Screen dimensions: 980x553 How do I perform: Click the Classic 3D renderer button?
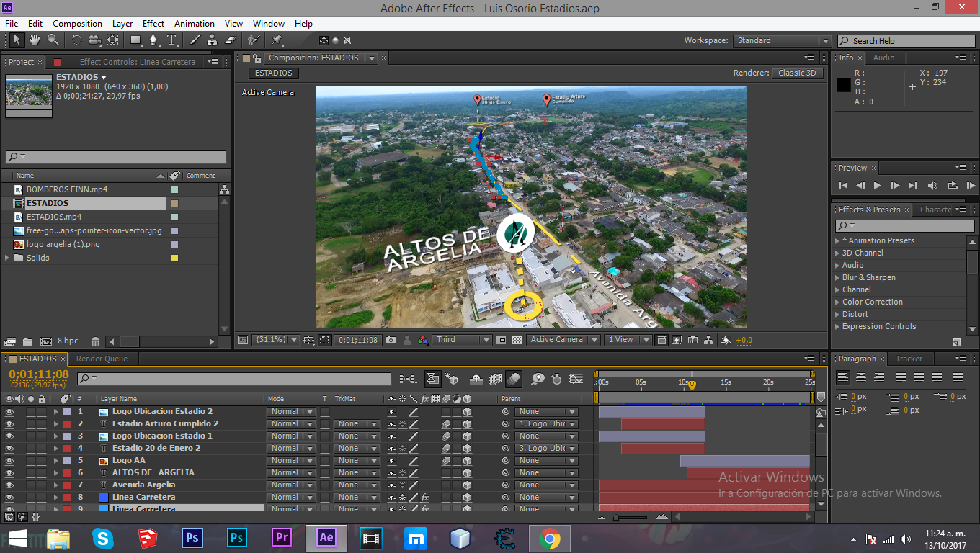click(x=797, y=73)
